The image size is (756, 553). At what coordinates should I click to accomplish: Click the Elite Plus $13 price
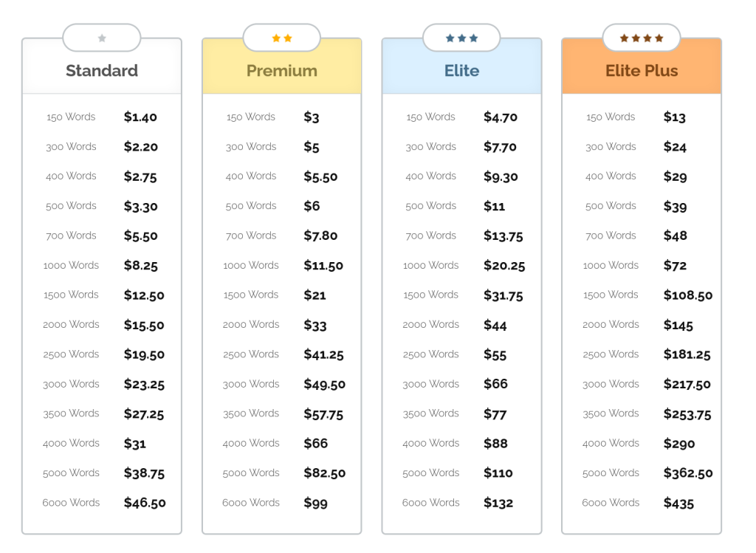tap(675, 117)
